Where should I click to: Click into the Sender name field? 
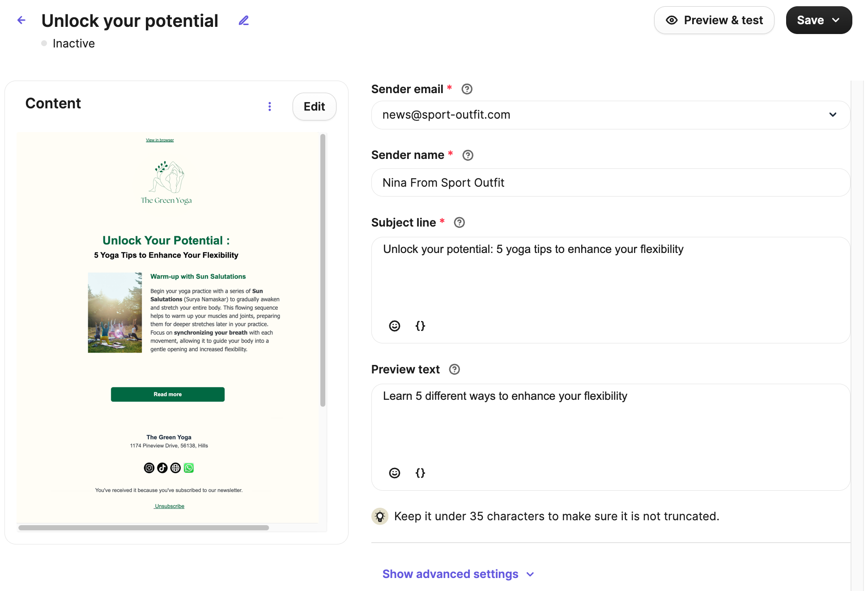610,183
